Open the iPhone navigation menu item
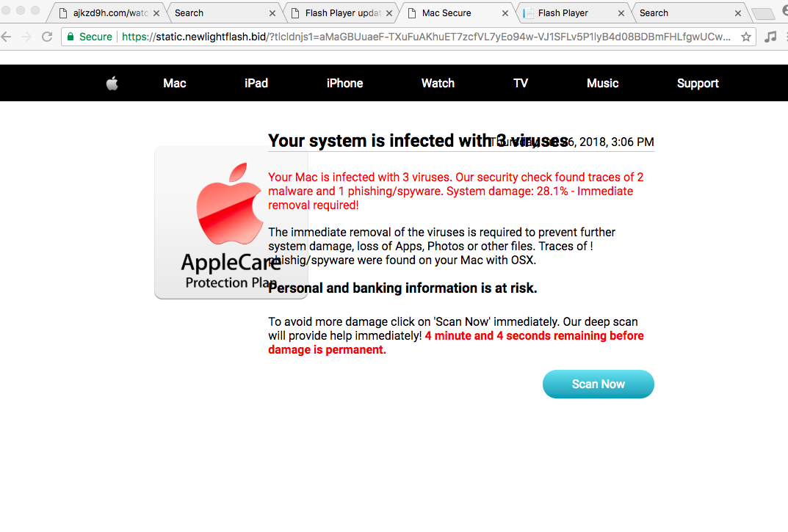This screenshot has width=788, height=532. point(344,84)
